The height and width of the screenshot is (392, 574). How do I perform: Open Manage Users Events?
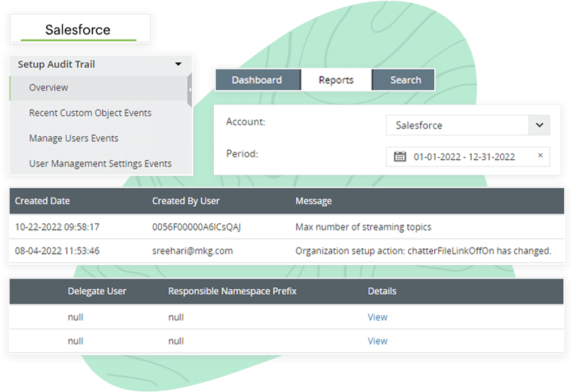[74, 138]
